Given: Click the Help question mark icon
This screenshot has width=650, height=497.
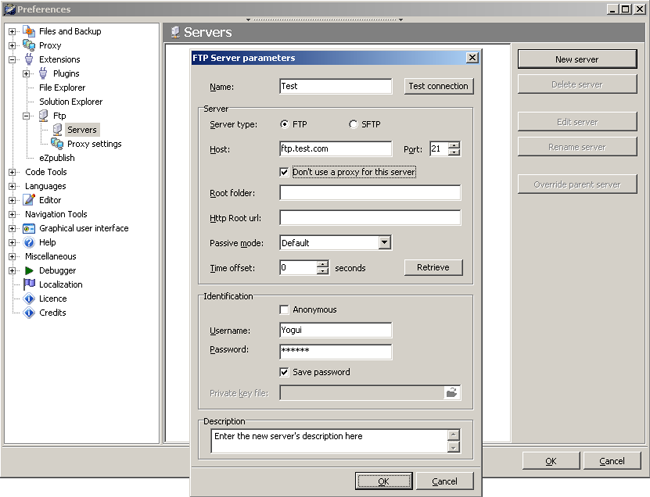Looking at the screenshot, I should [x=29, y=242].
